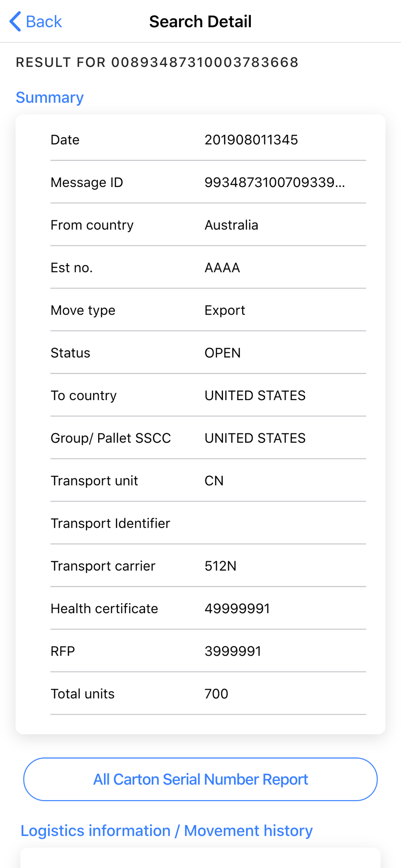Select the Group/ Pallet SSCC row label

point(111,438)
